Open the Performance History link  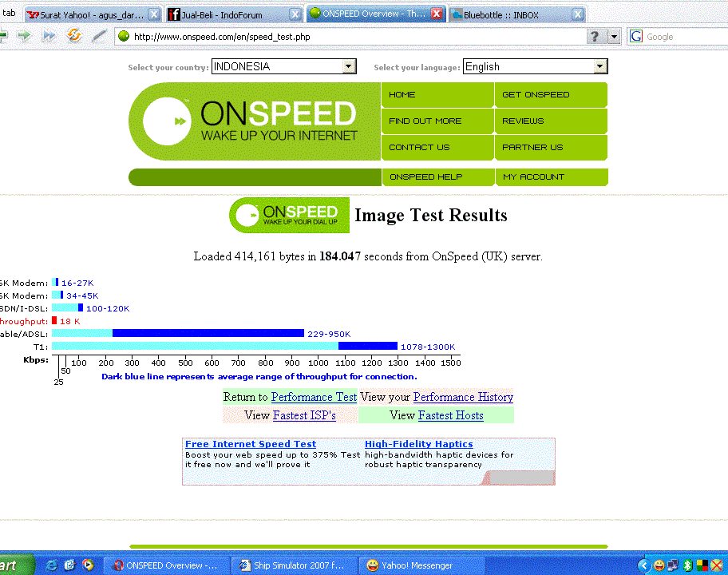463,397
